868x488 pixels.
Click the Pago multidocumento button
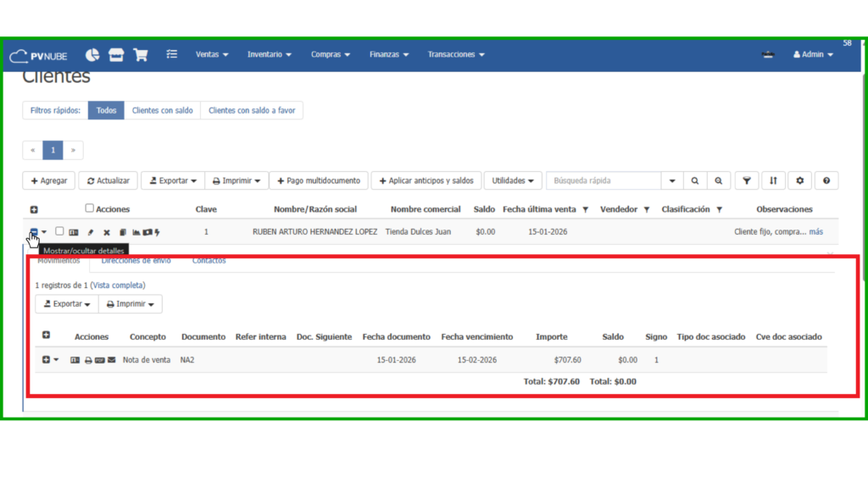[x=319, y=180]
